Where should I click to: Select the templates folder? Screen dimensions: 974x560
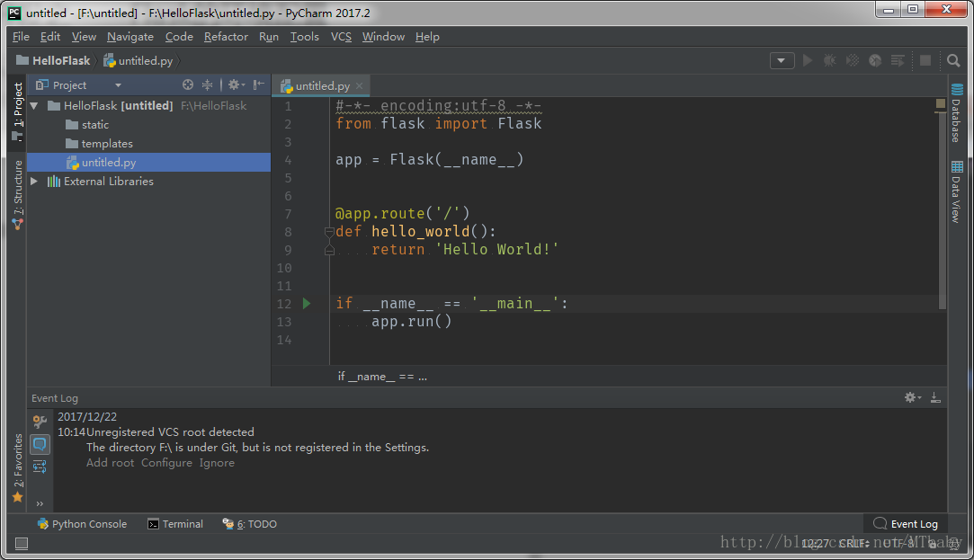[100, 144]
